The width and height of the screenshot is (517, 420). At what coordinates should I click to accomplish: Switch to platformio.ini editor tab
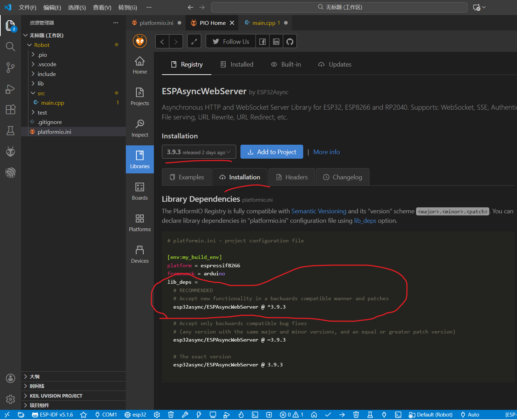point(156,23)
